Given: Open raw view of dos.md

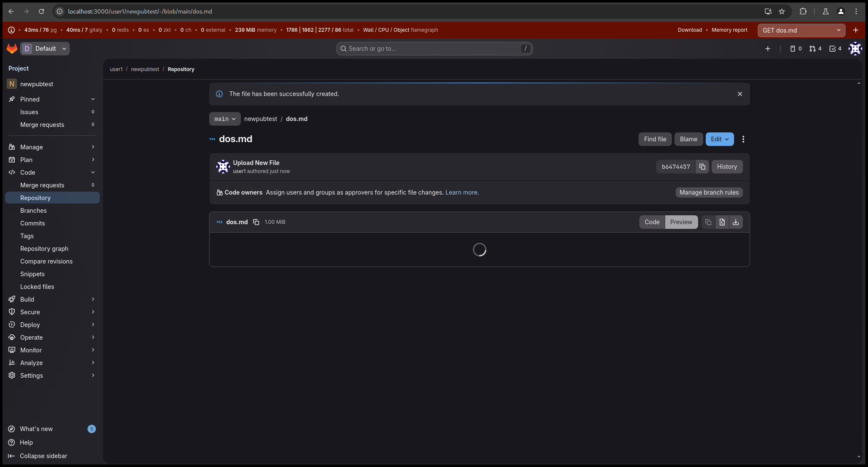Looking at the screenshot, I should [x=722, y=222].
